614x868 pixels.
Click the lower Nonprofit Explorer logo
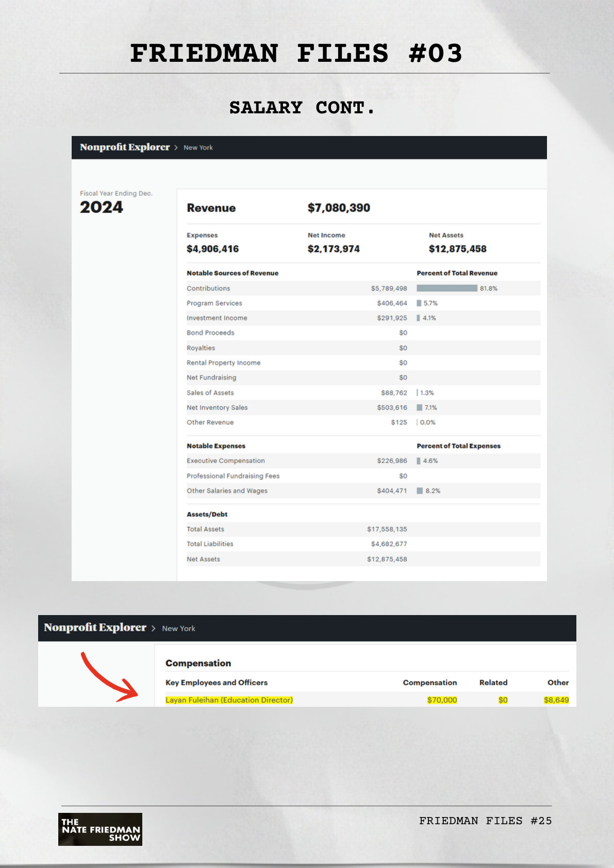(x=95, y=627)
